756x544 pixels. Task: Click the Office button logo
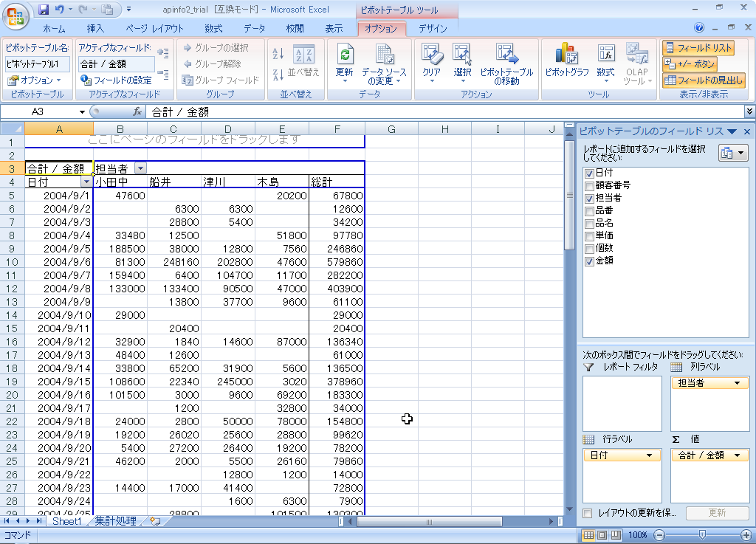pos(15,15)
